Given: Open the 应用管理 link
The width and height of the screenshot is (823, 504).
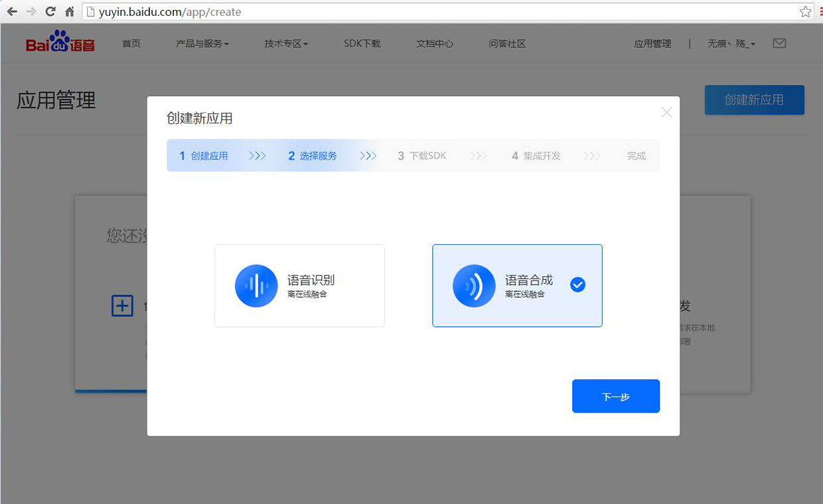Looking at the screenshot, I should point(652,44).
